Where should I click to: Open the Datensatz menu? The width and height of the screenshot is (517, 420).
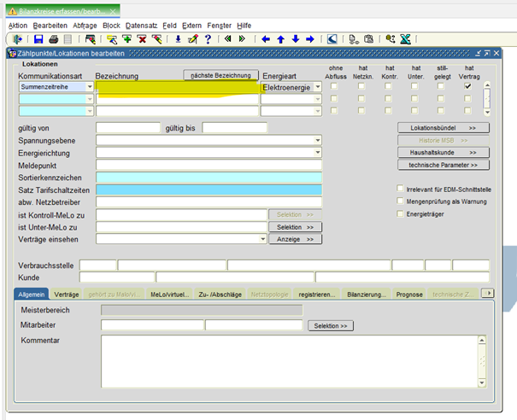click(140, 26)
